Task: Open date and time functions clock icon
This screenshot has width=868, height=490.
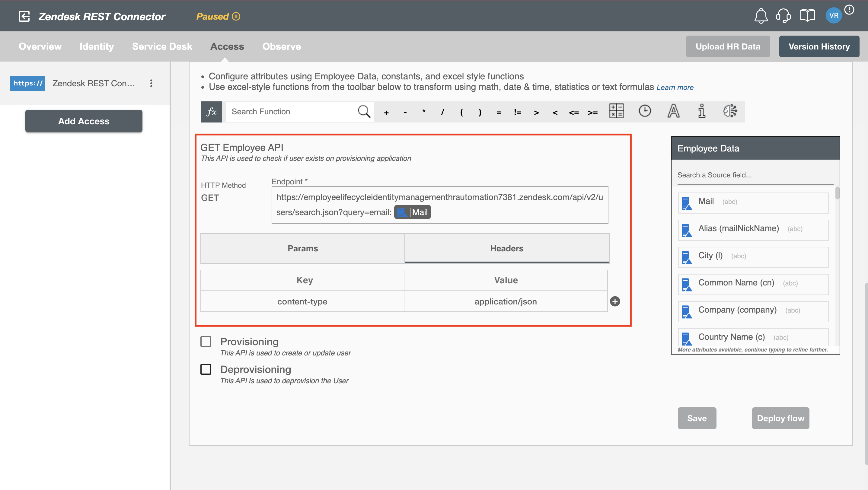Action: [645, 111]
